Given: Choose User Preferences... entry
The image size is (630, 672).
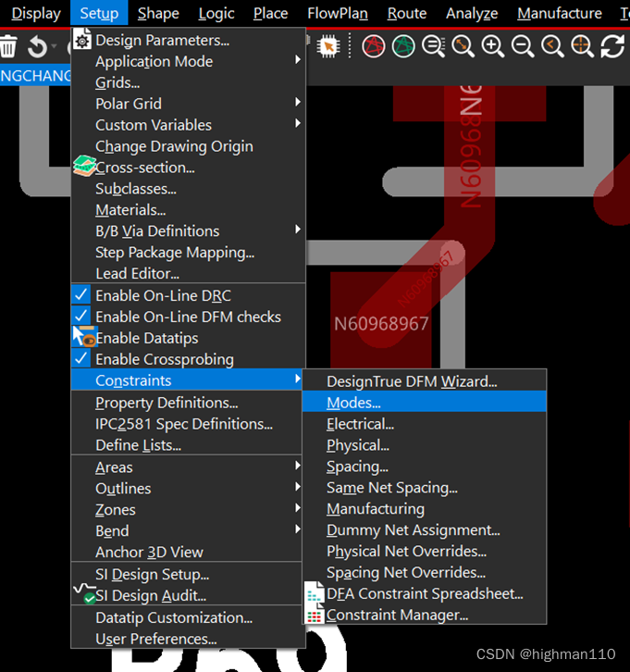Looking at the screenshot, I should coord(155,639).
